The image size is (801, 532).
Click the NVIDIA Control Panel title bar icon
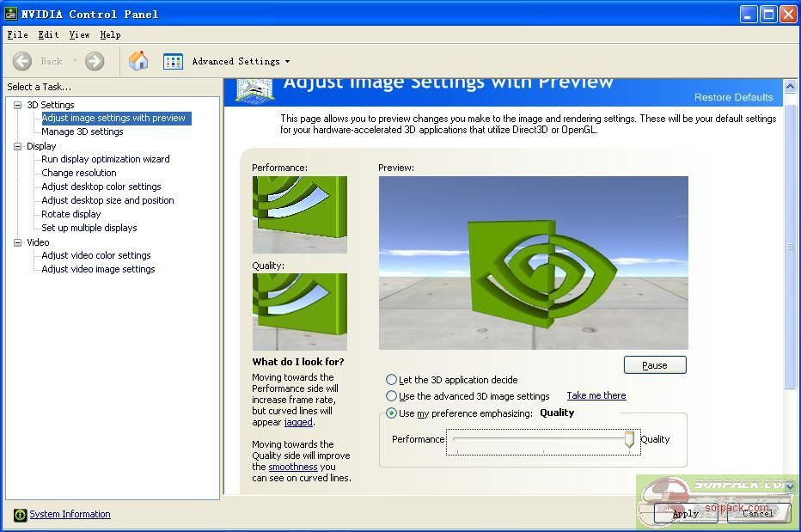[10, 14]
